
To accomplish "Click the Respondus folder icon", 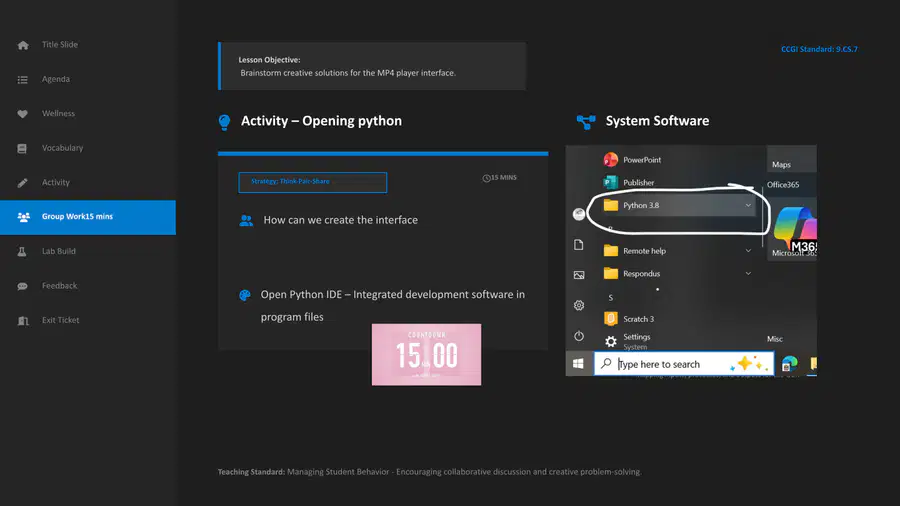I will coord(611,274).
